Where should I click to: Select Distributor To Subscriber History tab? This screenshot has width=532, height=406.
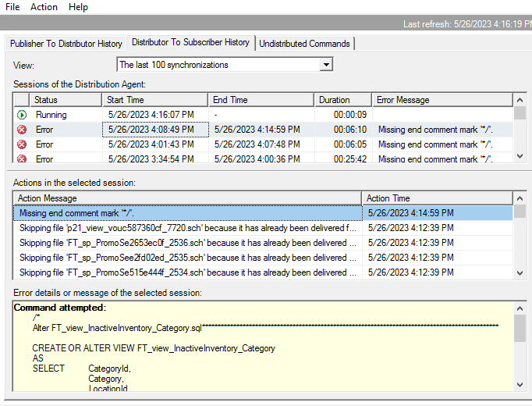click(190, 42)
